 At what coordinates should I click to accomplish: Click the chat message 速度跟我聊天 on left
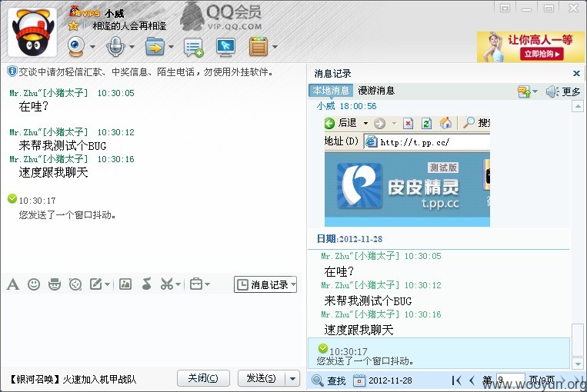54,172
